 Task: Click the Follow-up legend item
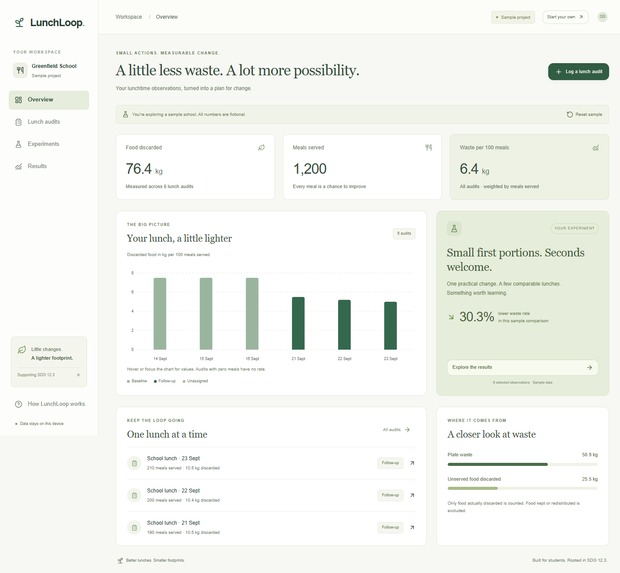pyautogui.click(x=164, y=381)
